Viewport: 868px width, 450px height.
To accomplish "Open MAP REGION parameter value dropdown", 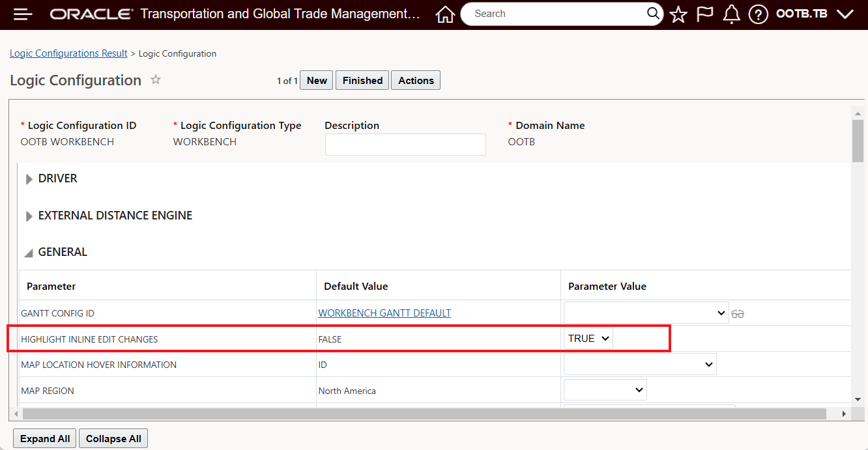I will (x=605, y=390).
